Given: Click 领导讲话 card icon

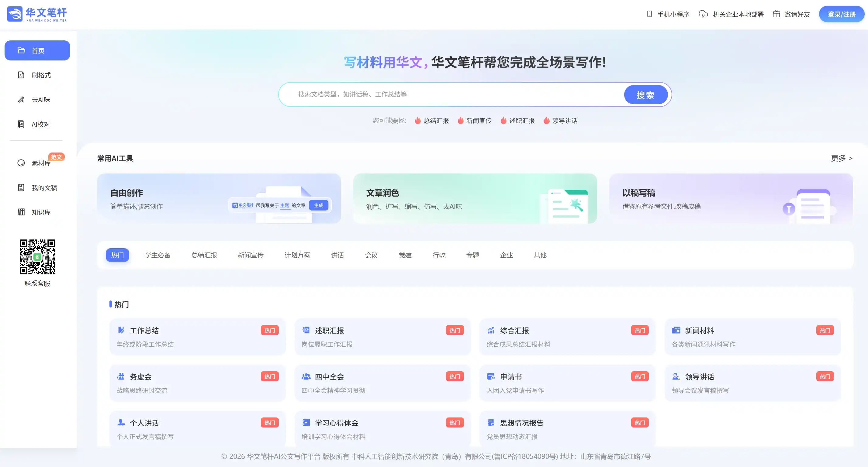Looking at the screenshot, I should point(676,376).
